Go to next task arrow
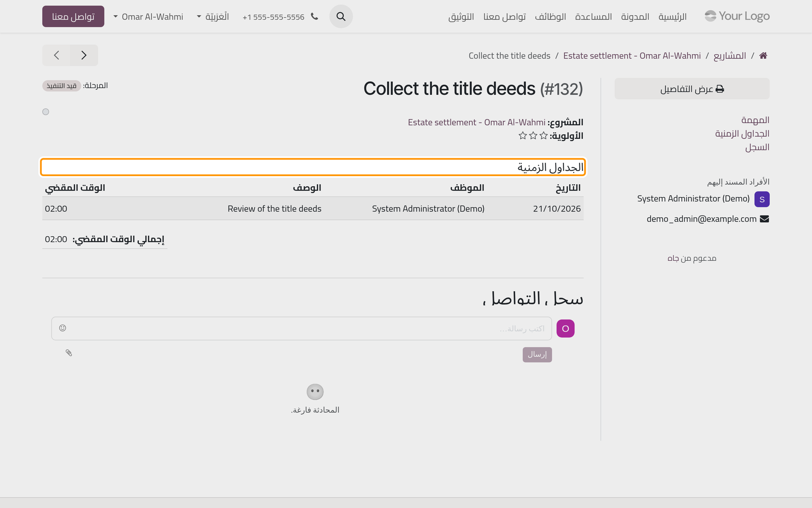Image resolution: width=812 pixels, height=508 pixels. [56, 55]
